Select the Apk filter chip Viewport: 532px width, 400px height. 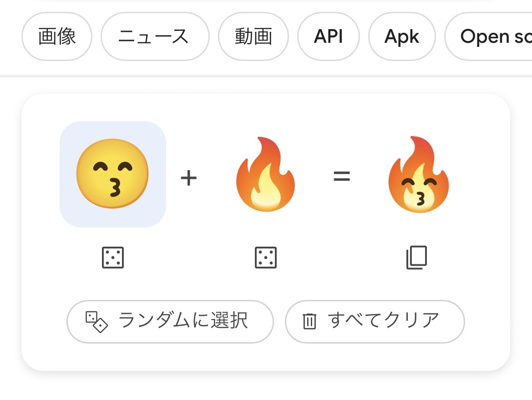coord(401,36)
